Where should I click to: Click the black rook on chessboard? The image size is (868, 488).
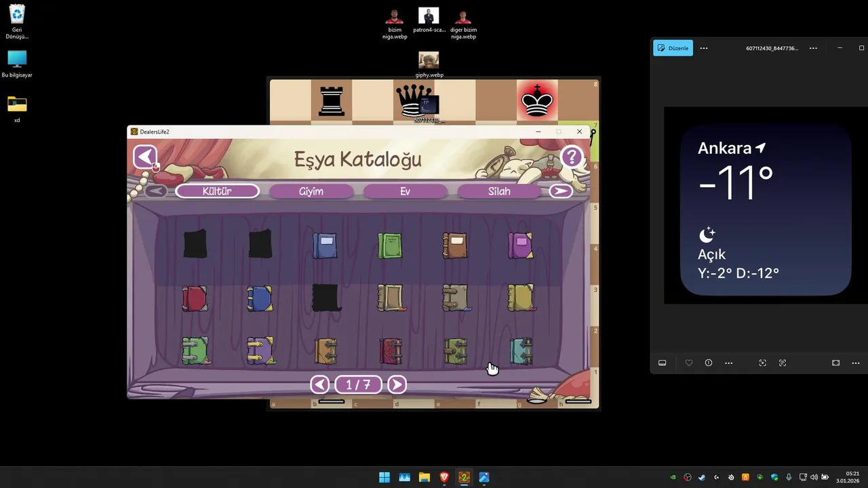click(332, 101)
